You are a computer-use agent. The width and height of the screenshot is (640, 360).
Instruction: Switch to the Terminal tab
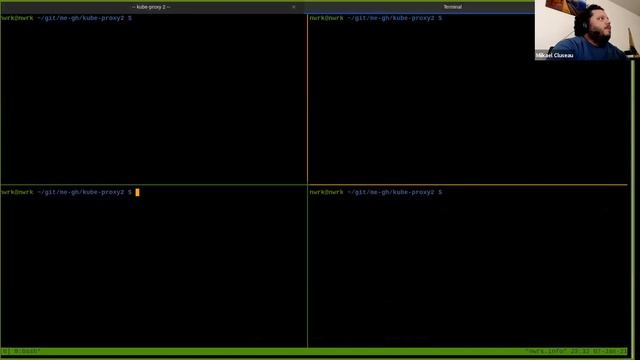tap(452, 7)
